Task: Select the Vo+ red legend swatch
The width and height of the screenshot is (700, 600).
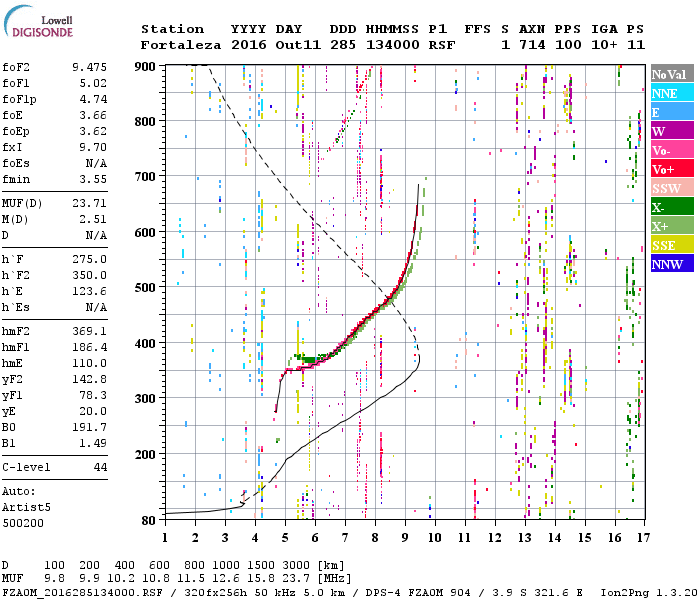Action: tap(672, 168)
